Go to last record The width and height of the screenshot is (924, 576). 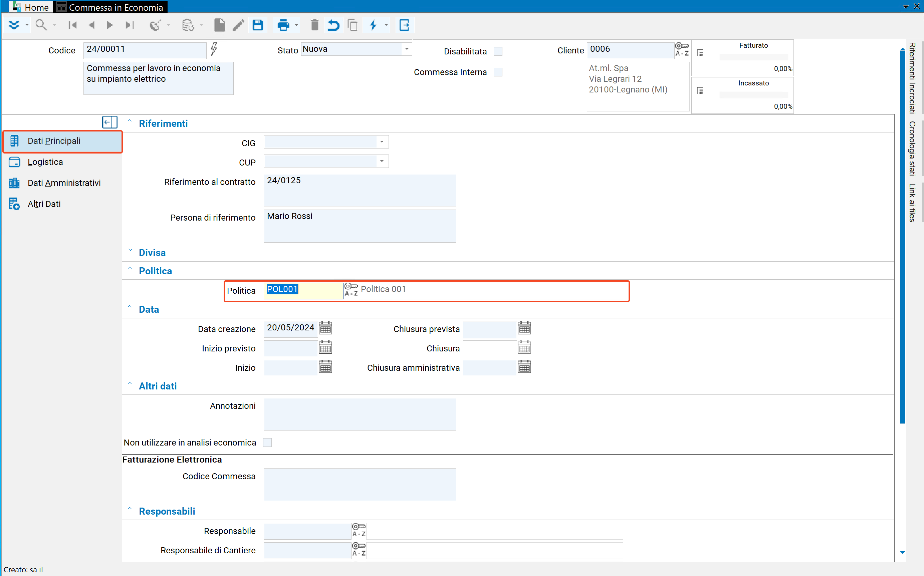(x=130, y=25)
